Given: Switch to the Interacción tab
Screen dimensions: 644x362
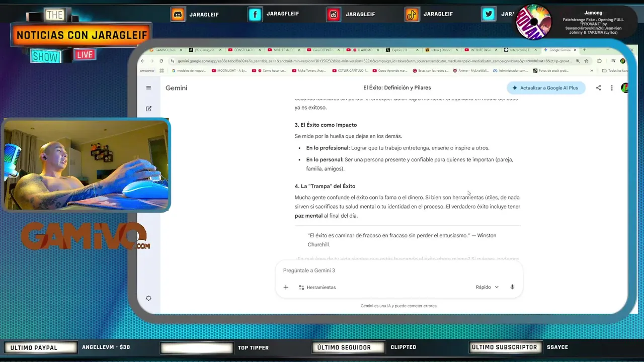Looking at the screenshot, I should (521, 50).
